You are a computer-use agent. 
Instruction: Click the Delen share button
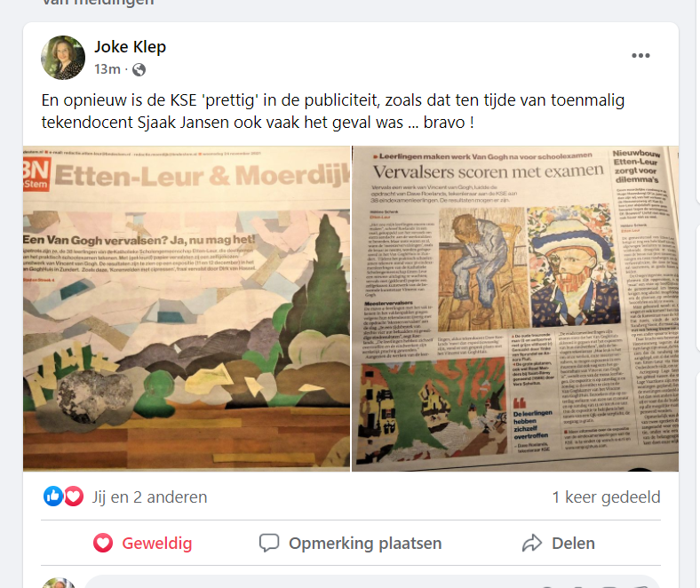tap(558, 543)
